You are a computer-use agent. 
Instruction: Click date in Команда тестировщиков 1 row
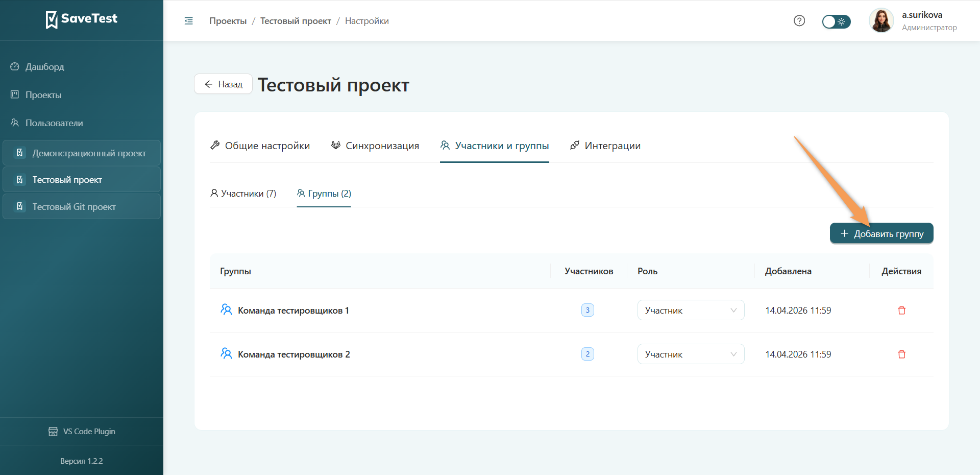pos(798,311)
